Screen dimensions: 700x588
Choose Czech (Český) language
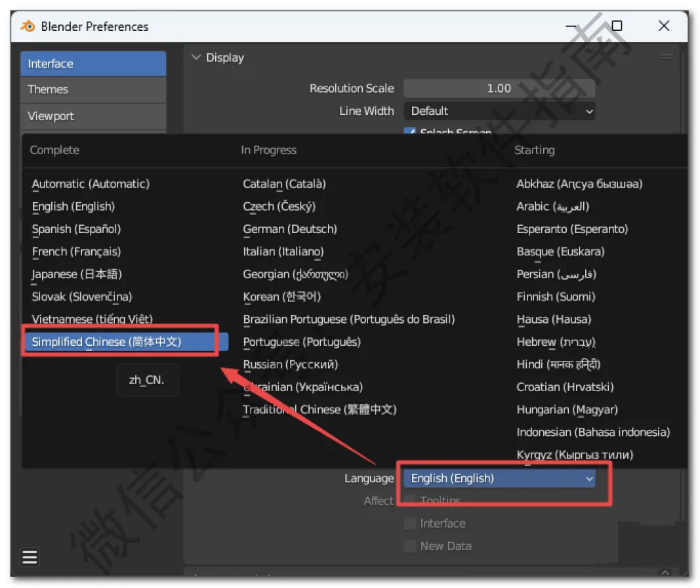pos(279,206)
